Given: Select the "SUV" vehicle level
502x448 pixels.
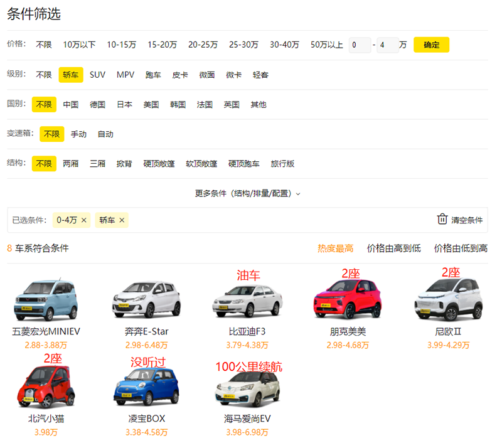Looking at the screenshot, I should click(97, 74).
